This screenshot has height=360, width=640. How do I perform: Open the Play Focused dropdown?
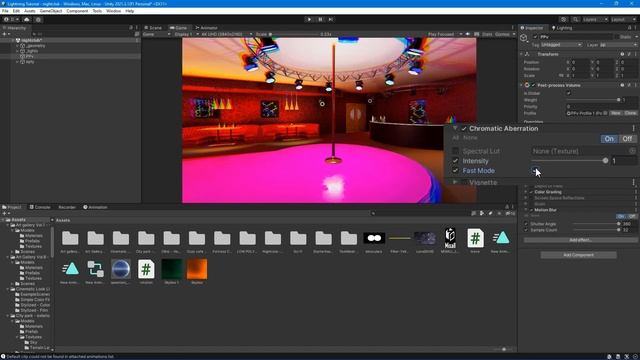point(445,34)
